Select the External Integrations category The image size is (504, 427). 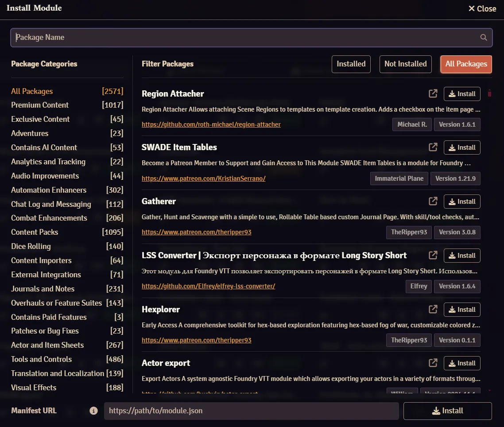67,275
